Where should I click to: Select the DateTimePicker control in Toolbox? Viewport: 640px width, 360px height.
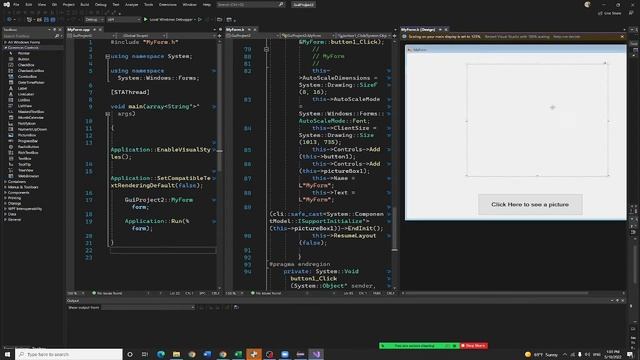[x=30, y=82]
